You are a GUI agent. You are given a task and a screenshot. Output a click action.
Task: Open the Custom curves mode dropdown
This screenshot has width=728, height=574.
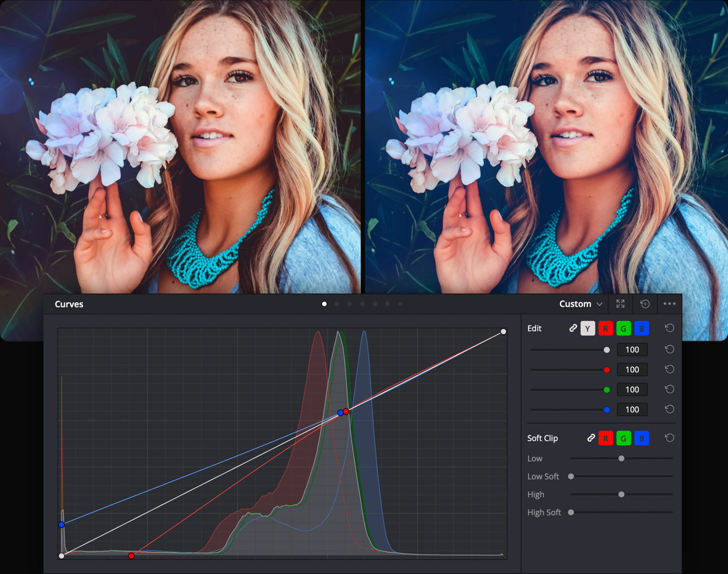(580, 304)
